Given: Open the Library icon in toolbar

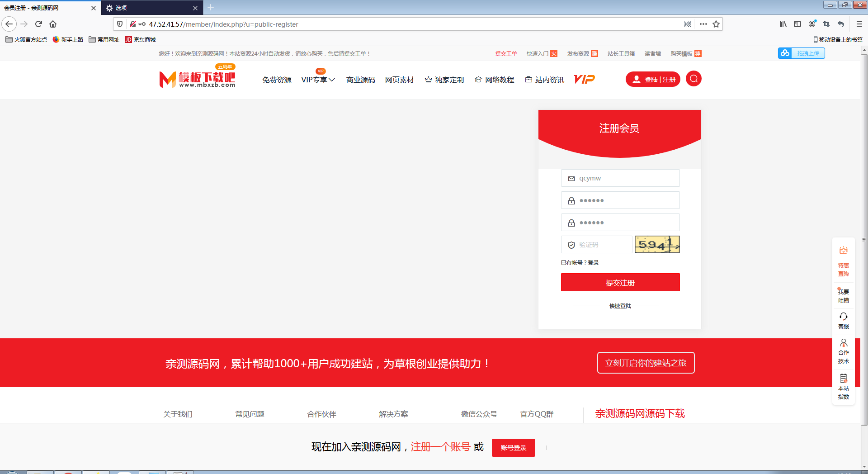Looking at the screenshot, I should (783, 24).
